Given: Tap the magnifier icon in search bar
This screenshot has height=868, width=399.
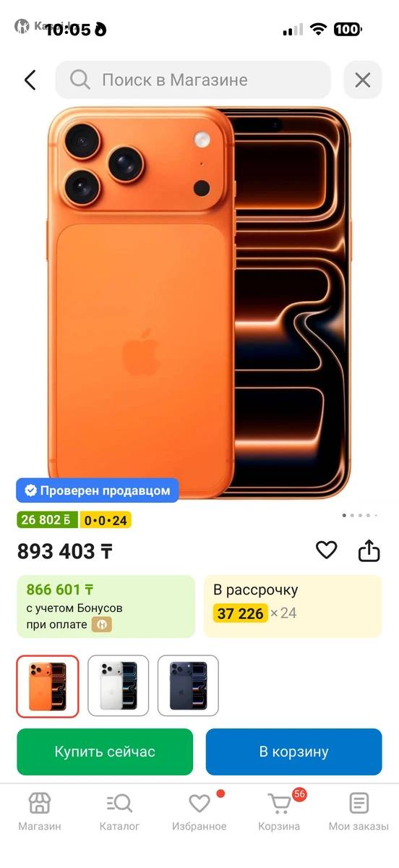Looking at the screenshot, I should (x=80, y=80).
